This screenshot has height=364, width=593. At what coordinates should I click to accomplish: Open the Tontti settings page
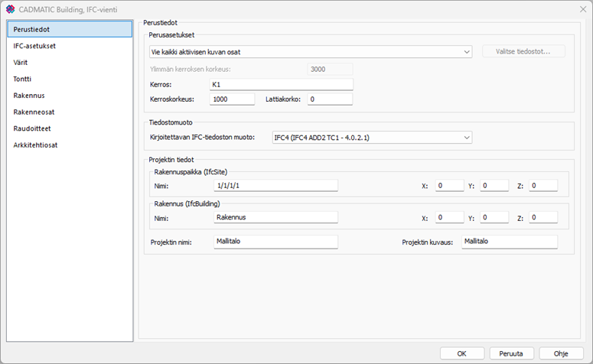point(23,79)
